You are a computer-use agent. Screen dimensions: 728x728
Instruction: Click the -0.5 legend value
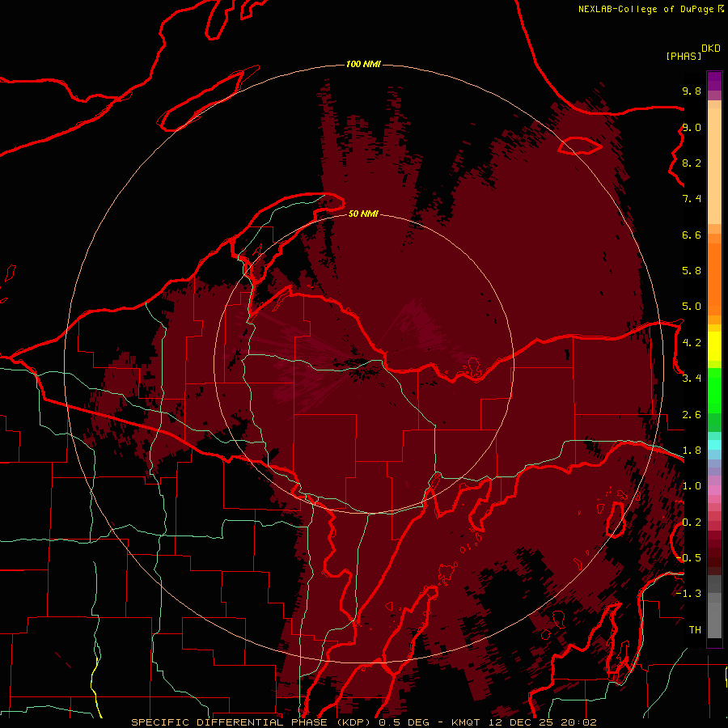pyautogui.click(x=688, y=558)
